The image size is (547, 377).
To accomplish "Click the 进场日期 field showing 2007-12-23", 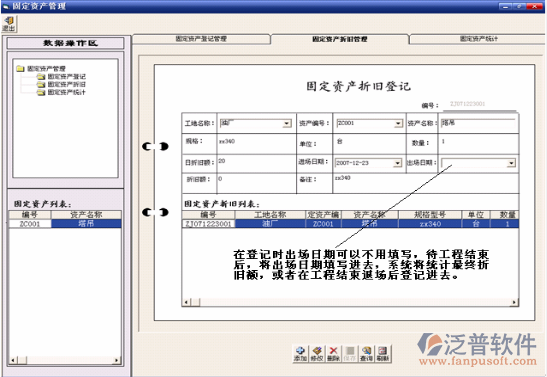I will click(x=368, y=163).
